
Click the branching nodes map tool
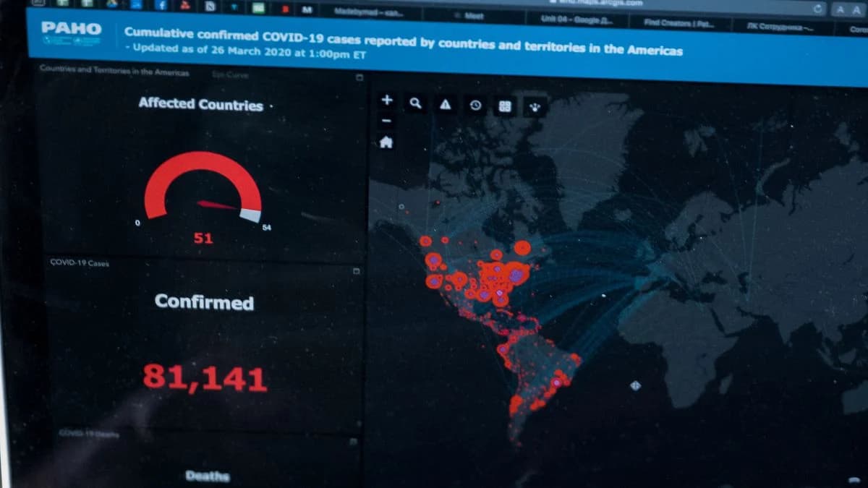click(535, 108)
